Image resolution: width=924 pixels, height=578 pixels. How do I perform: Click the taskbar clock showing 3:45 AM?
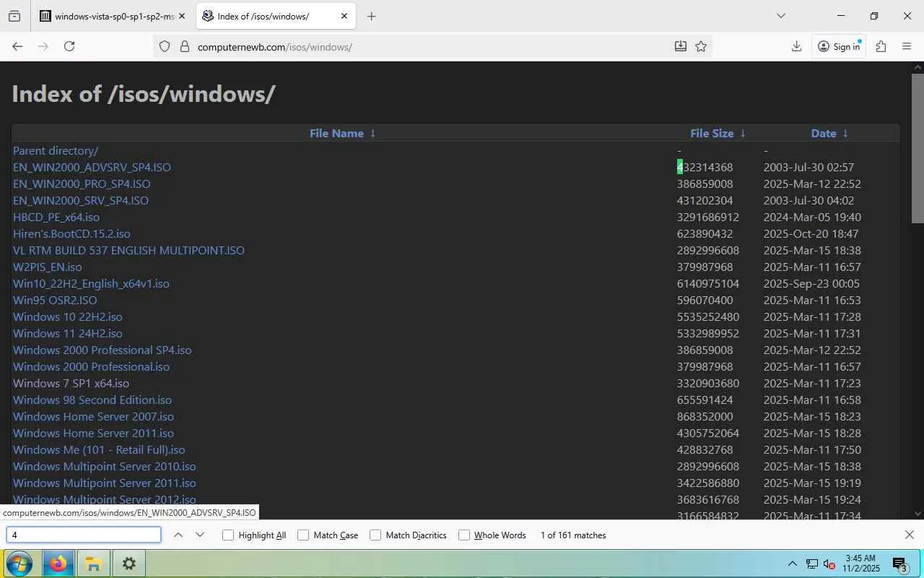pos(859,564)
